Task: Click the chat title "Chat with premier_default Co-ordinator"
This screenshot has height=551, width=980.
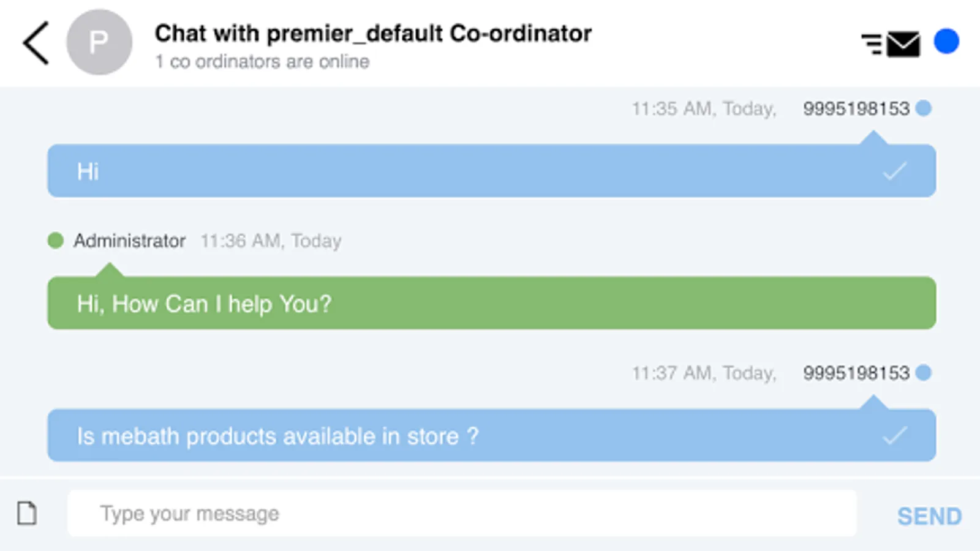Action: point(373,33)
